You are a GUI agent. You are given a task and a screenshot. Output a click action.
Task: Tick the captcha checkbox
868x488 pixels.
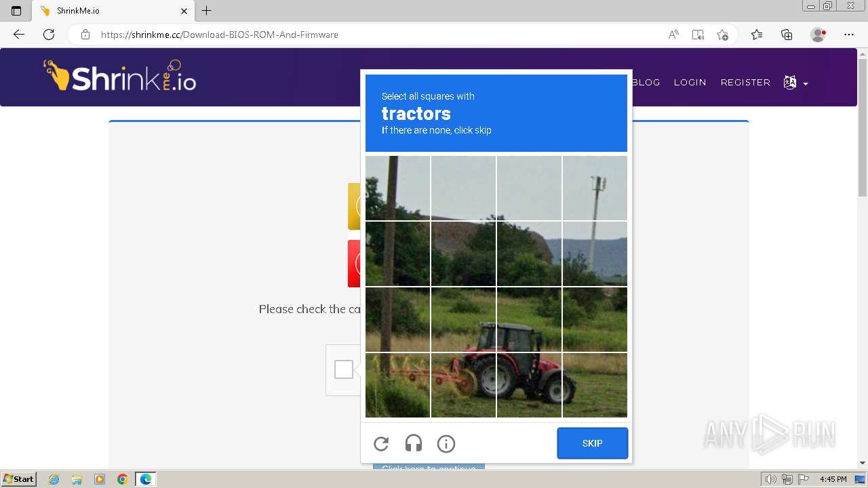pyautogui.click(x=344, y=369)
